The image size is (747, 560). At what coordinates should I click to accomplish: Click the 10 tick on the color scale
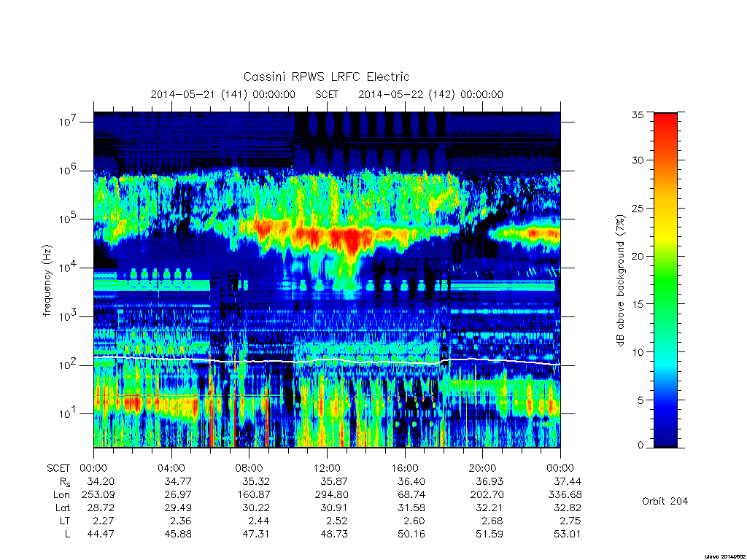pyautogui.click(x=638, y=352)
